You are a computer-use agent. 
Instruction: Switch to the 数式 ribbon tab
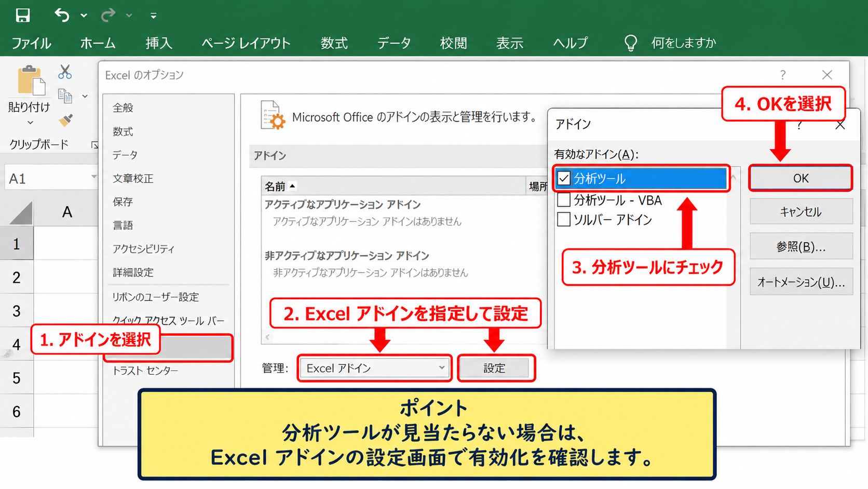[334, 43]
